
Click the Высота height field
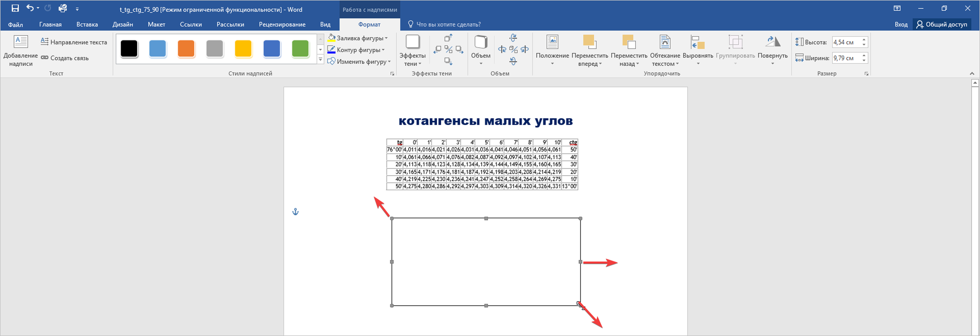tap(845, 42)
